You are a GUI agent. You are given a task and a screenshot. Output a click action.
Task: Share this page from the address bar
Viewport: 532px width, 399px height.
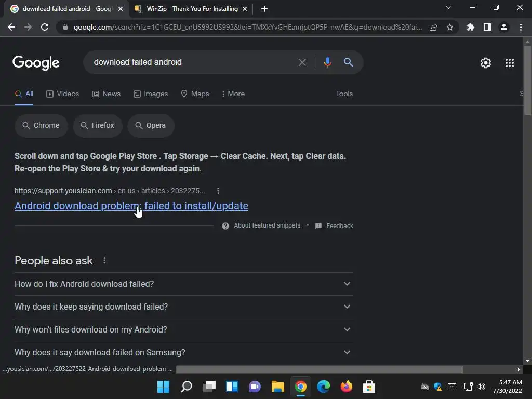click(433, 27)
